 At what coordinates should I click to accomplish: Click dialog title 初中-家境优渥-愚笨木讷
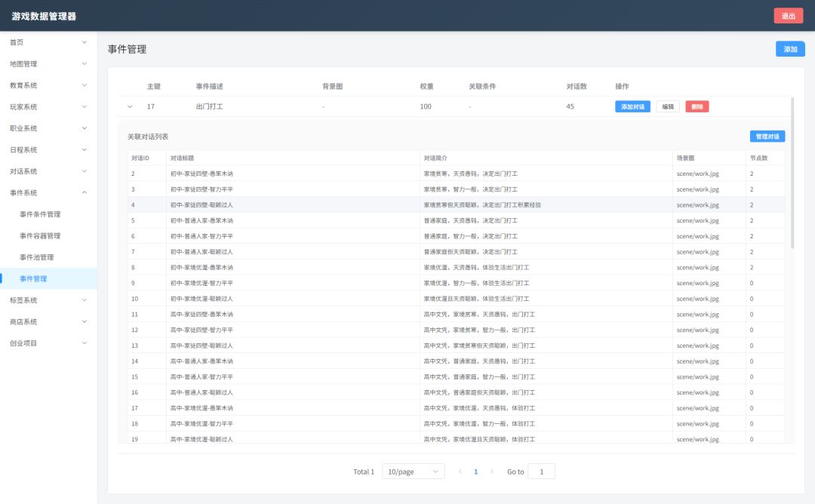click(x=201, y=268)
